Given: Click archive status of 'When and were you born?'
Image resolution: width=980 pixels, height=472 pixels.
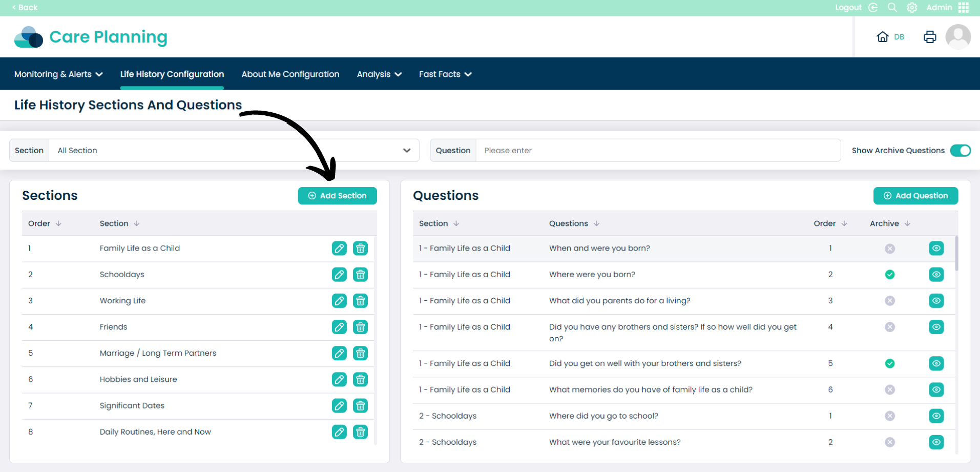Looking at the screenshot, I should pos(890,249).
